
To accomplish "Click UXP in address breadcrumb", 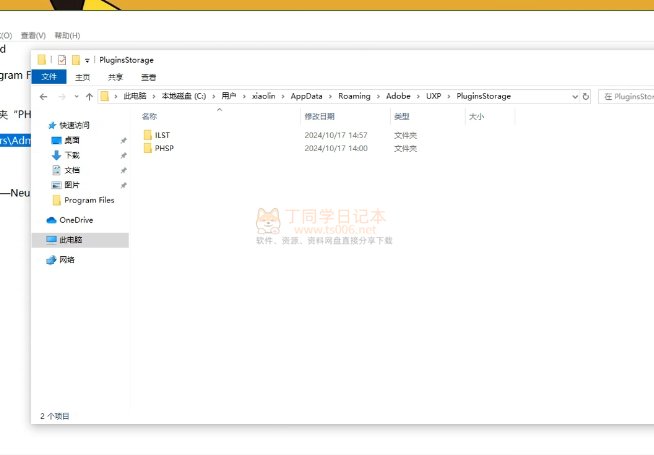I will click(x=433, y=96).
